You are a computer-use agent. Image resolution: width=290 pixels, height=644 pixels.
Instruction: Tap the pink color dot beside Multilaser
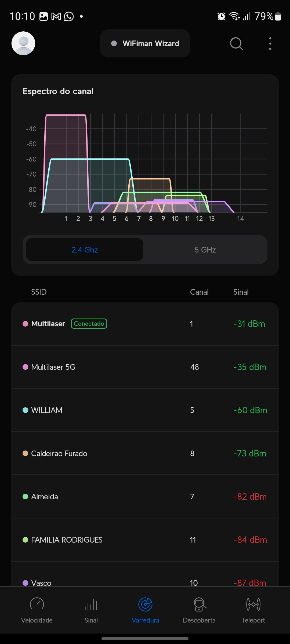click(25, 324)
